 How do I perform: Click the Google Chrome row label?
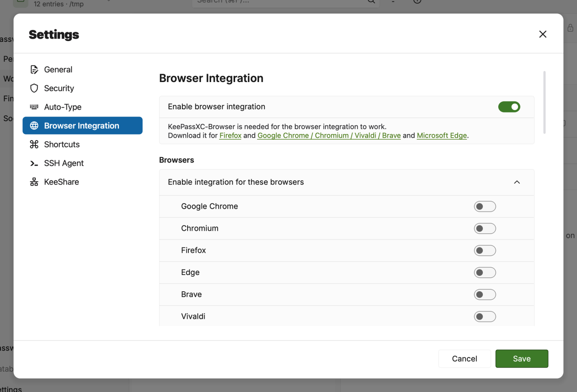[210, 206]
